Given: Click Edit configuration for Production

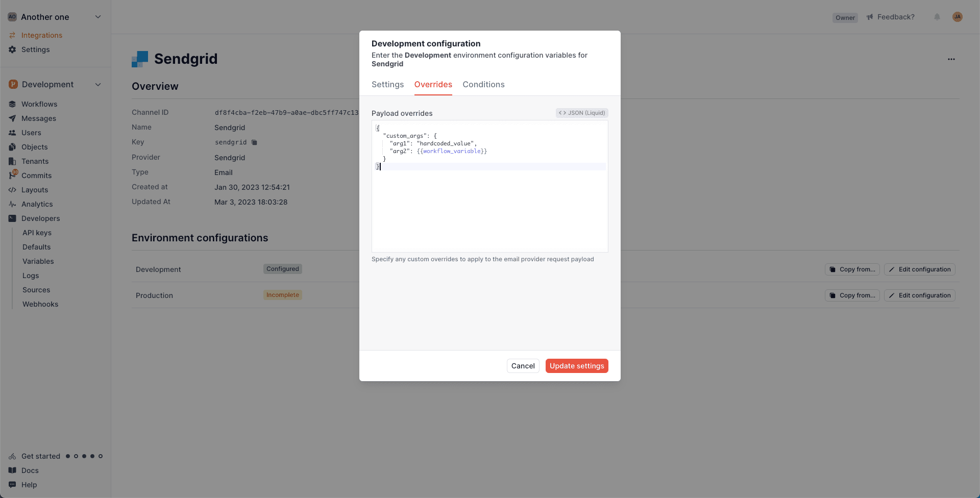Looking at the screenshot, I should (x=920, y=295).
